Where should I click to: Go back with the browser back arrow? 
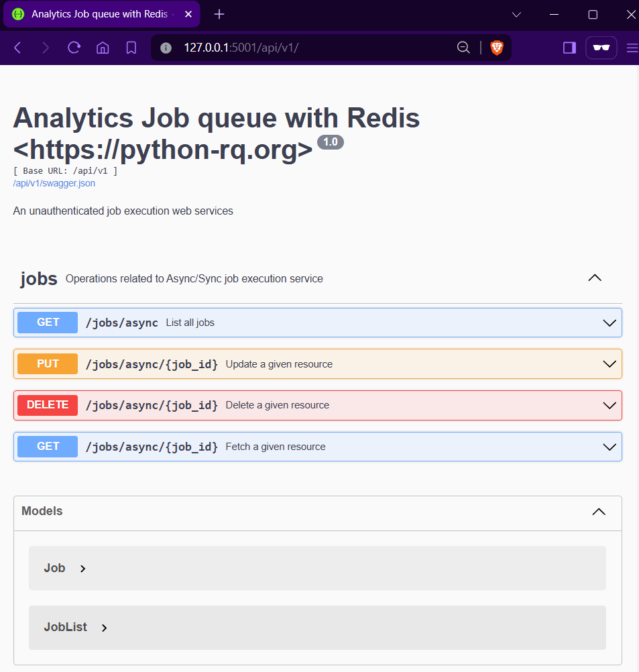17,48
